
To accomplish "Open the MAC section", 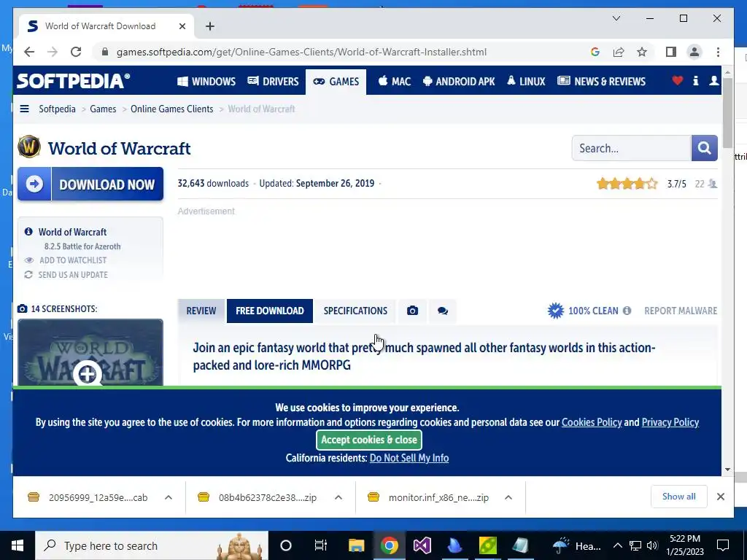I will 395,82.
